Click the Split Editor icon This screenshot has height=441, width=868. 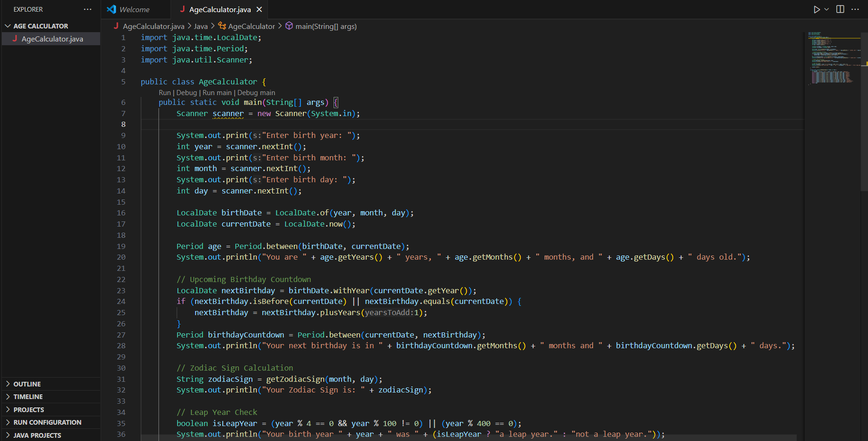840,9
